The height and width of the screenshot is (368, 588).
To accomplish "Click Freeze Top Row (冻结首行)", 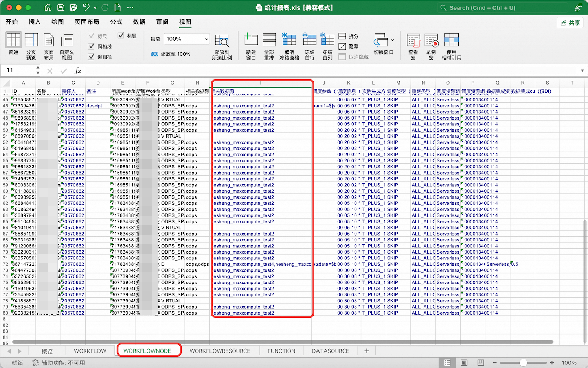I will (x=310, y=46).
